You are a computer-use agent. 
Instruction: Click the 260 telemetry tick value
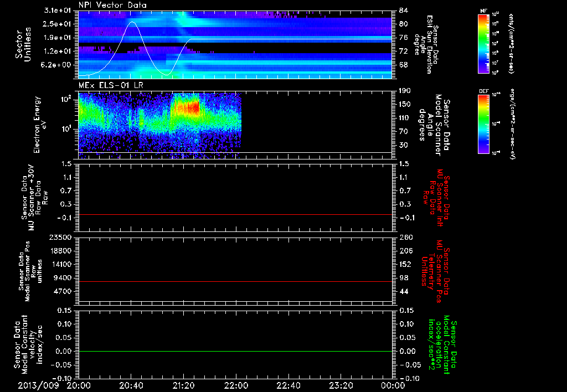point(406,238)
